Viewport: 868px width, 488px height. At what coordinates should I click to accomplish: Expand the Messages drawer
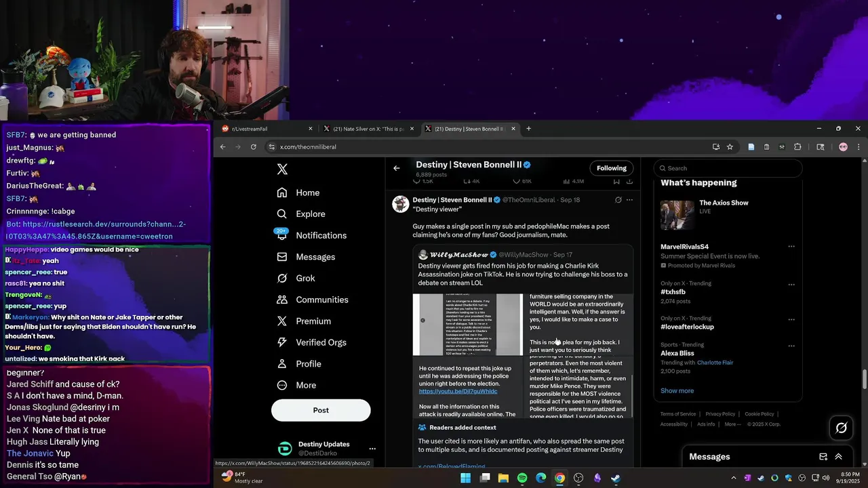tap(838, 457)
